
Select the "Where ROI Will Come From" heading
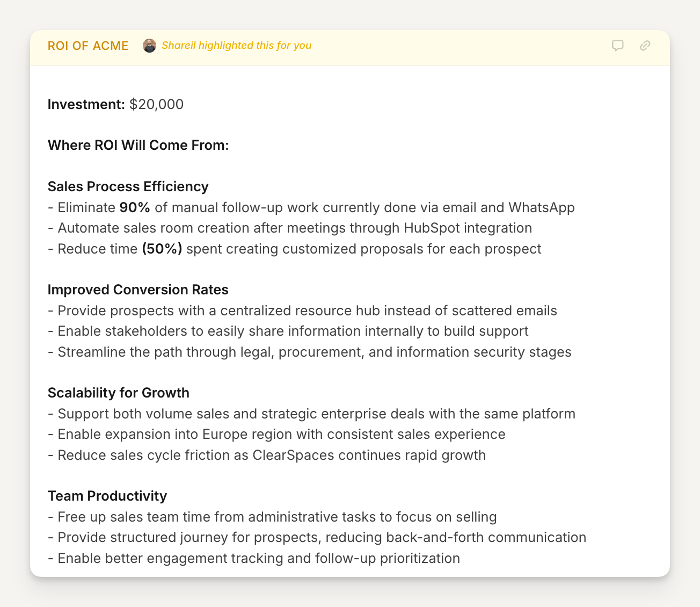[x=138, y=146]
